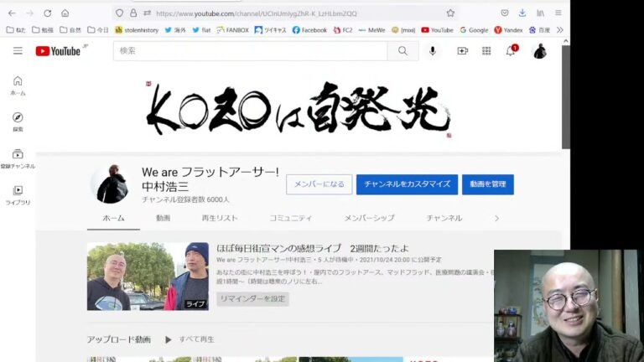Open the browser library icon
The height and width of the screenshot is (362, 644).
click(x=541, y=13)
